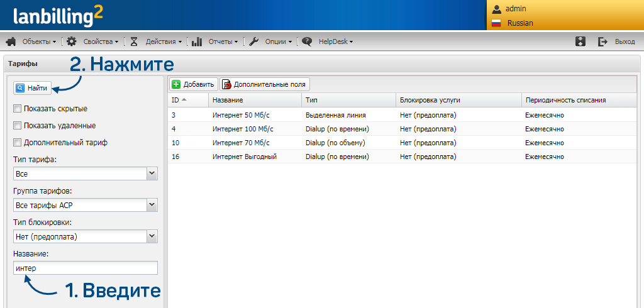Toggle Показать удаленные checkbox
644x308 pixels.
click(17, 126)
